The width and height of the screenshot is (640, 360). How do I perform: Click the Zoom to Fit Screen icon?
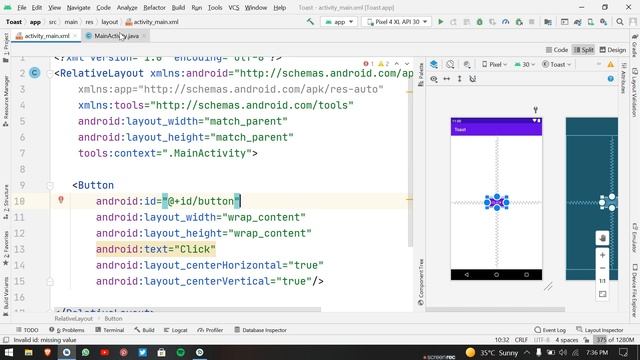point(602,294)
